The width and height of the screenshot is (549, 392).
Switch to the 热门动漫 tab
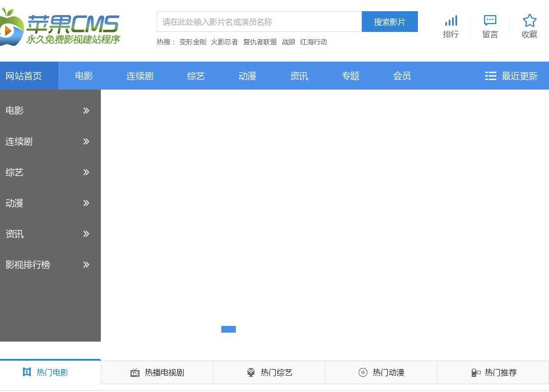click(x=381, y=372)
